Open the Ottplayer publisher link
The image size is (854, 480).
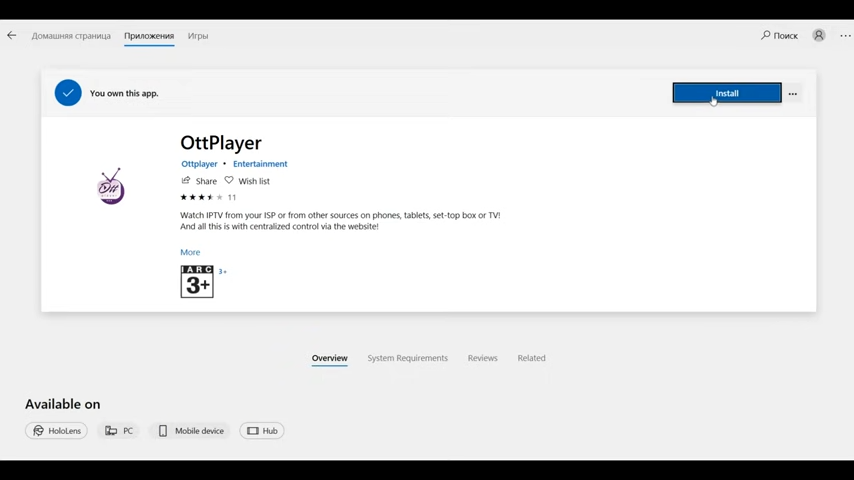pyautogui.click(x=199, y=164)
